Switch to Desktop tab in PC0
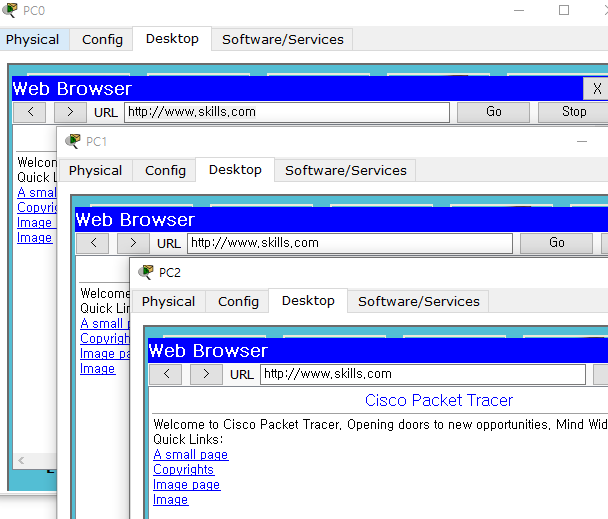608x519 pixels. (172, 39)
